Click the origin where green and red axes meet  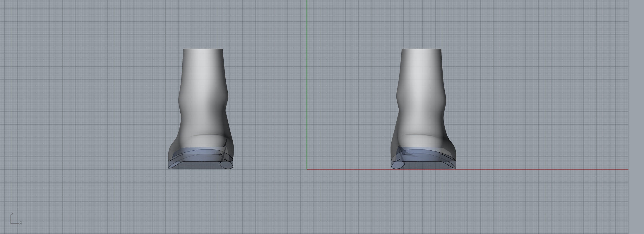click(307, 169)
